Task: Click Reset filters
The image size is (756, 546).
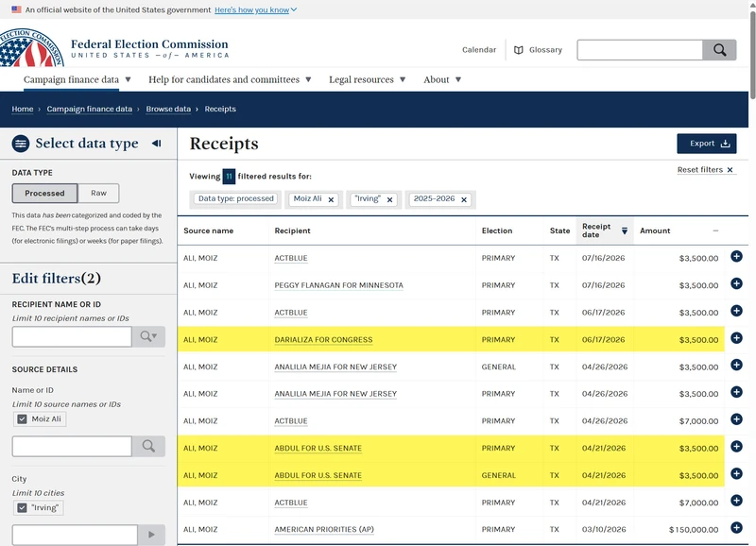Action: (x=705, y=170)
